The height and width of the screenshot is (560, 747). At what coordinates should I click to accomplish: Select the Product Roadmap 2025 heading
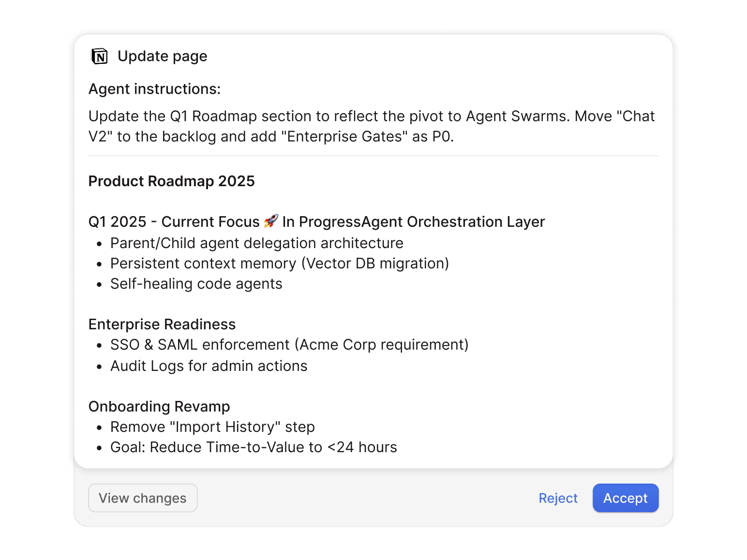[171, 181]
